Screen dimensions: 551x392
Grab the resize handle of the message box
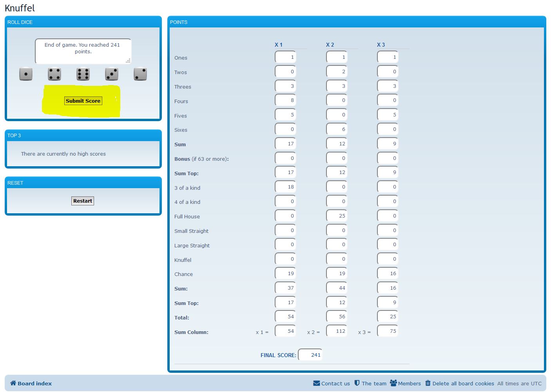(x=128, y=61)
